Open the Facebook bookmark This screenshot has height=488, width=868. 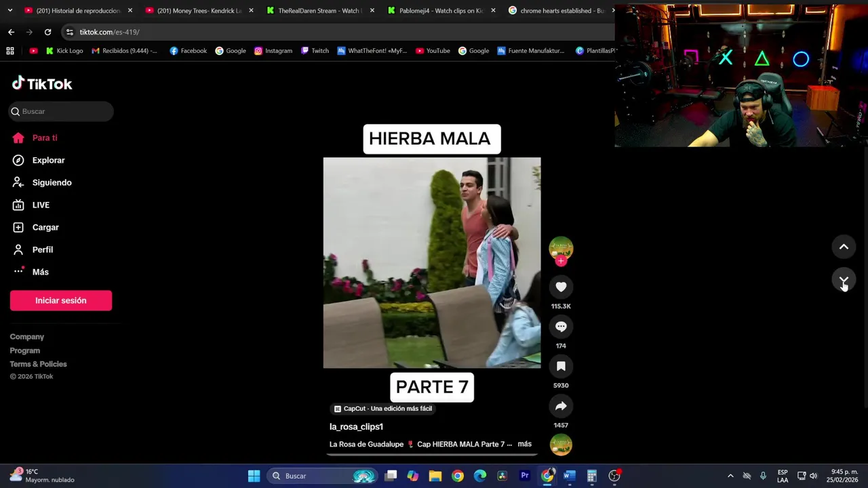(189, 51)
